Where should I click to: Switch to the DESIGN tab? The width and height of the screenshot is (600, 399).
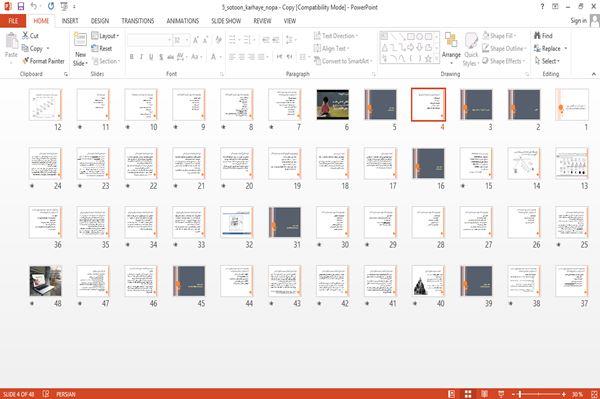[100, 21]
